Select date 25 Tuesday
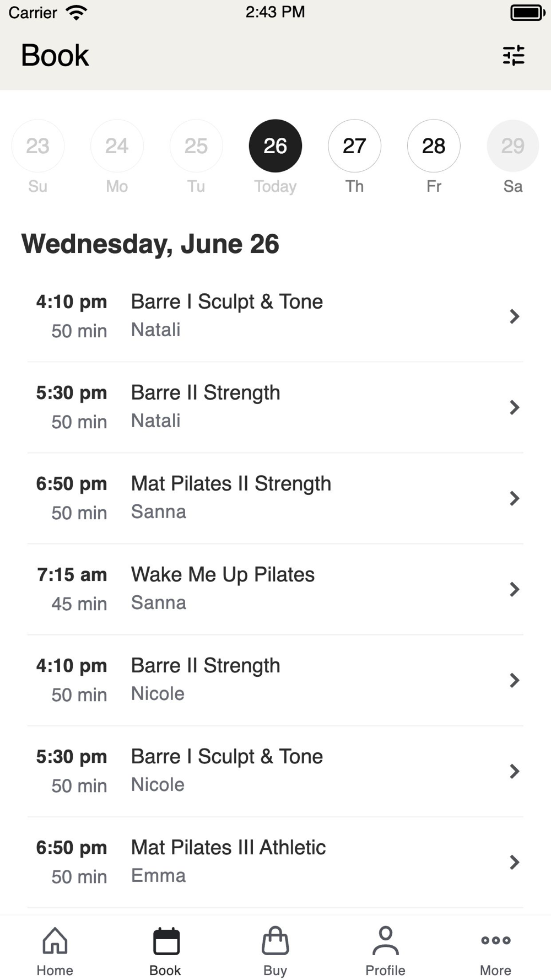Image resolution: width=551 pixels, height=980 pixels. coord(196,146)
